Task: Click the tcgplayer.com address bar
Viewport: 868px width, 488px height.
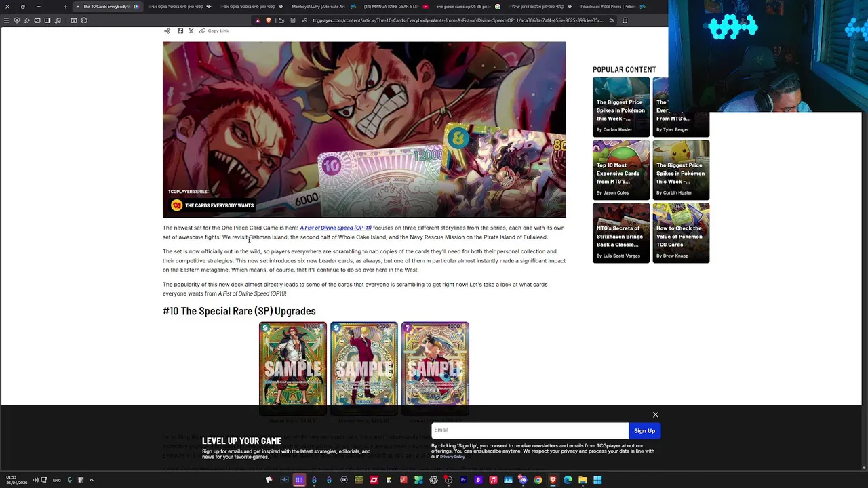Action: tap(458, 20)
